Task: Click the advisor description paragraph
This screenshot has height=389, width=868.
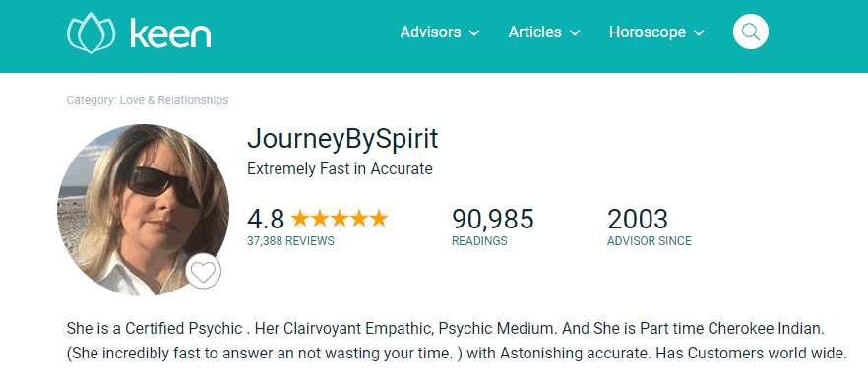Action: [457, 341]
